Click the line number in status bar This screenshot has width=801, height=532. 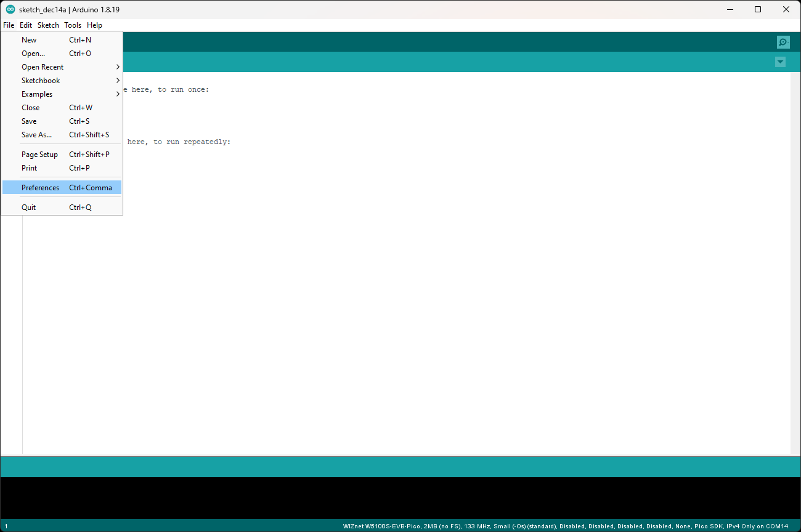(6, 526)
